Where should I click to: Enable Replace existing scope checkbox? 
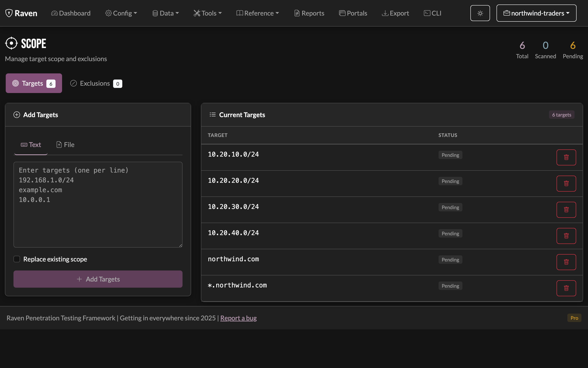(x=17, y=259)
